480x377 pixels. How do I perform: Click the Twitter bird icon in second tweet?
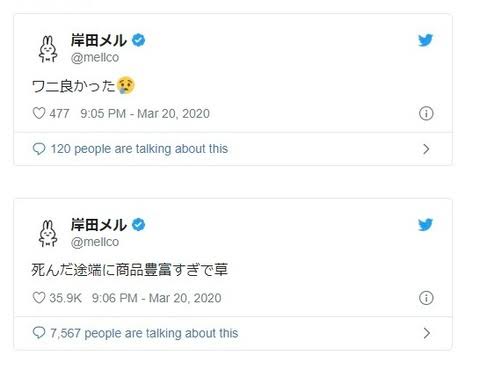[426, 224]
